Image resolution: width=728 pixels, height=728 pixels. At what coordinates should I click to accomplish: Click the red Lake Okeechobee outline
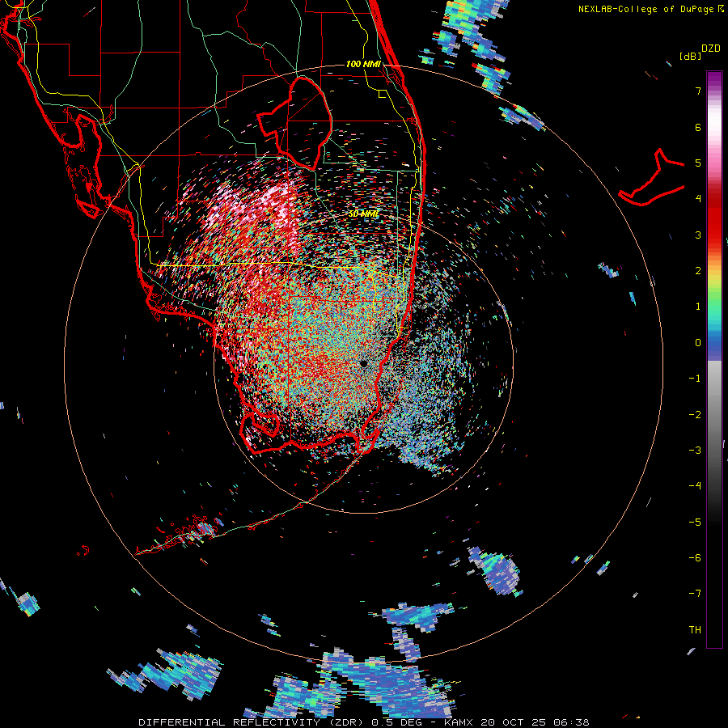coord(296,123)
